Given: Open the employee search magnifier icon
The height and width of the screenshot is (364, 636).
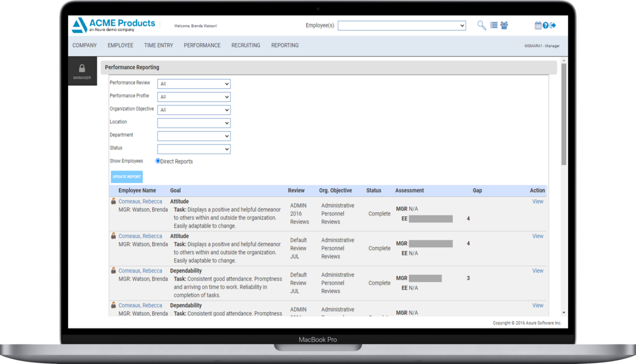Looking at the screenshot, I should click(481, 25).
